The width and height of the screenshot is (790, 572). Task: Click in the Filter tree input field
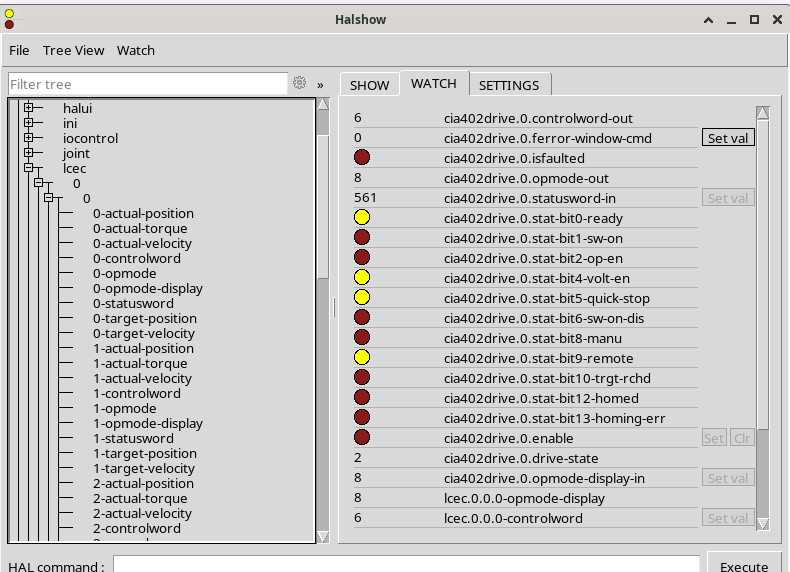click(x=147, y=84)
